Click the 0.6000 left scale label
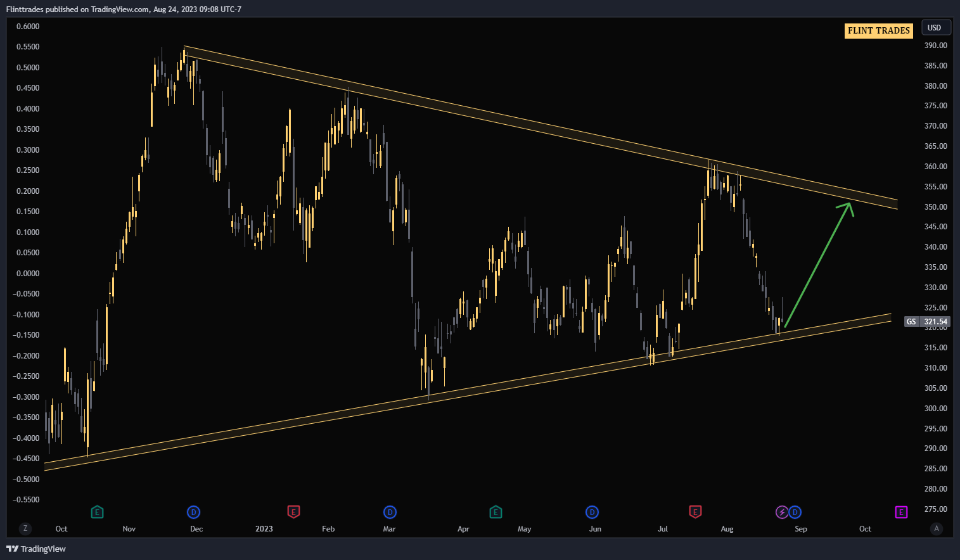The width and height of the screenshot is (960, 560). [x=28, y=27]
